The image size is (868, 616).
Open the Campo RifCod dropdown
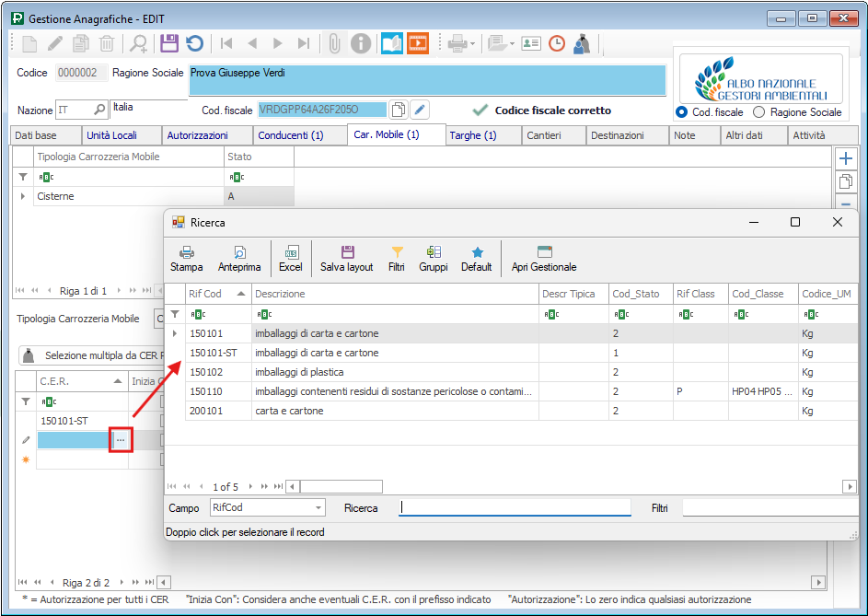click(x=318, y=508)
